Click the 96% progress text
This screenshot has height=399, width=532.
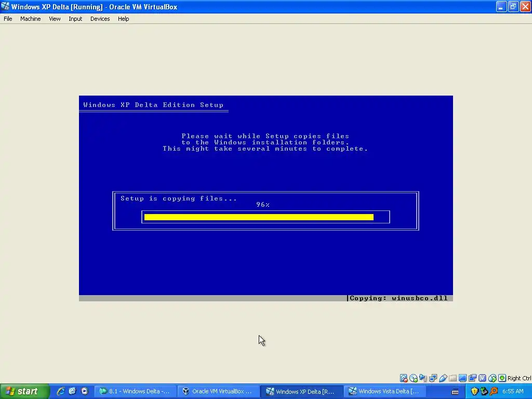[x=263, y=205]
